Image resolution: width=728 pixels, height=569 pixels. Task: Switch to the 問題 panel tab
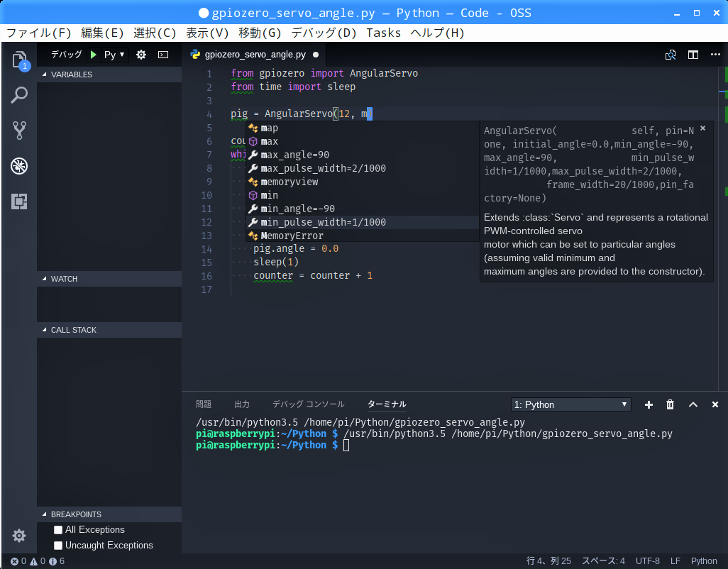(x=204, y=404)
